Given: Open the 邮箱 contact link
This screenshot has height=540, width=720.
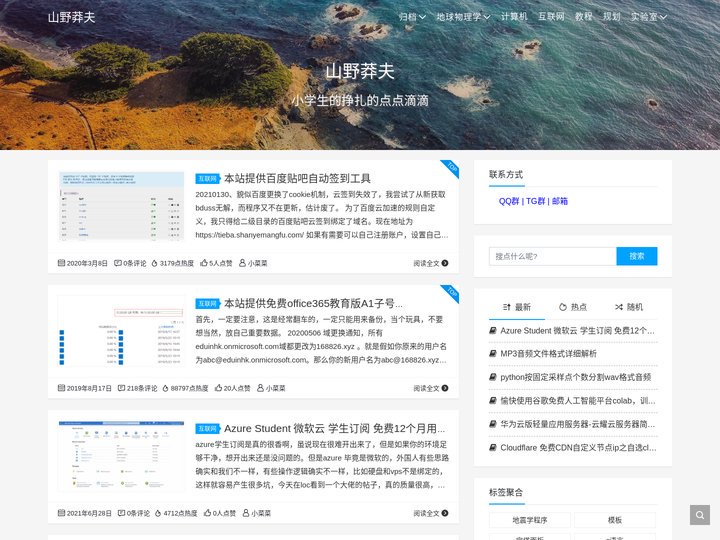Looking at the screenshot, I should coord(560,201).
